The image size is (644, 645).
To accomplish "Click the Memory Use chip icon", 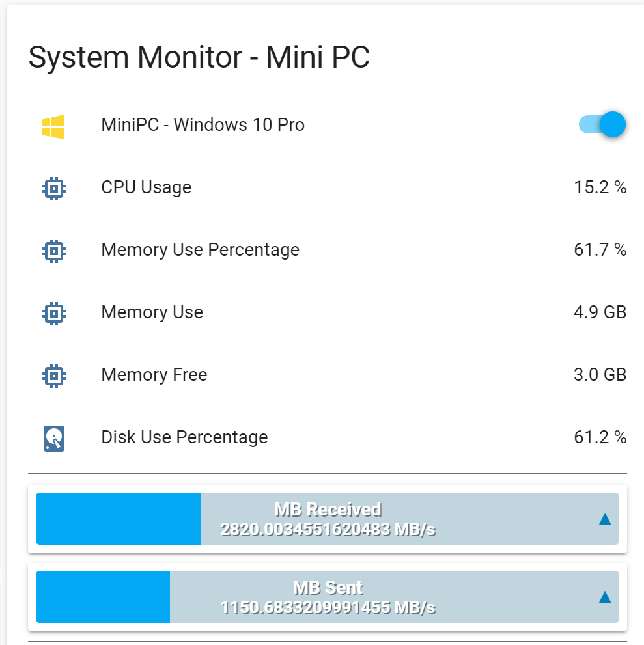I will click(53, 313).
